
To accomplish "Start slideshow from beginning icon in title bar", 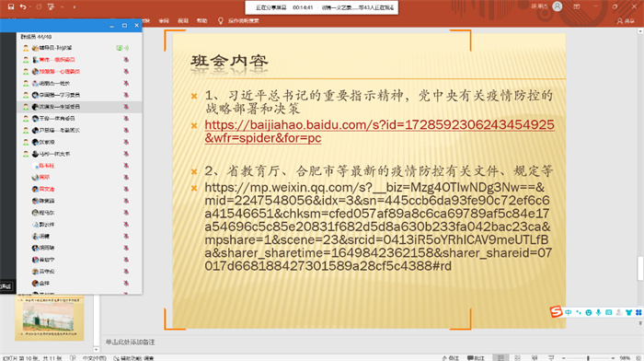I will [52, 6].
